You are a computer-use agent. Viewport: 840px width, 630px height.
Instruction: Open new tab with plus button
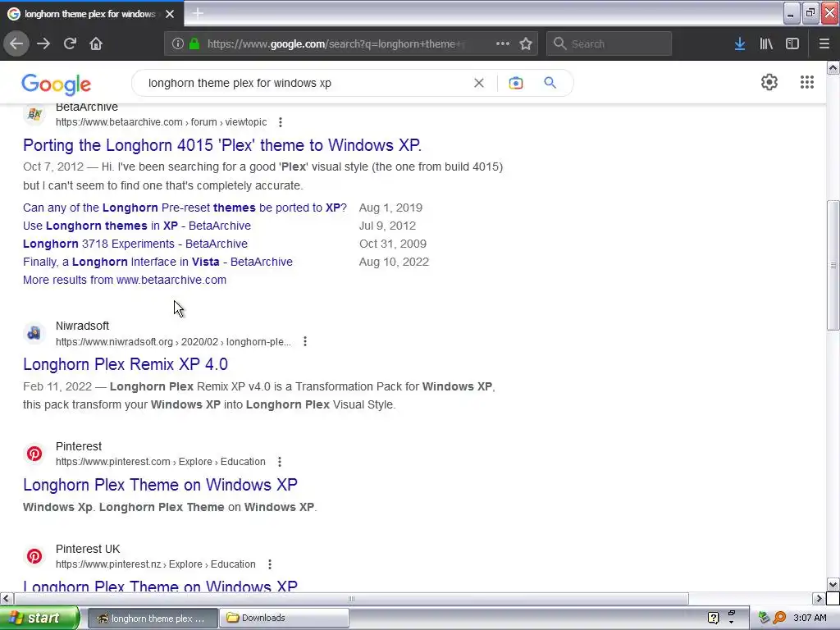point(198,13)
